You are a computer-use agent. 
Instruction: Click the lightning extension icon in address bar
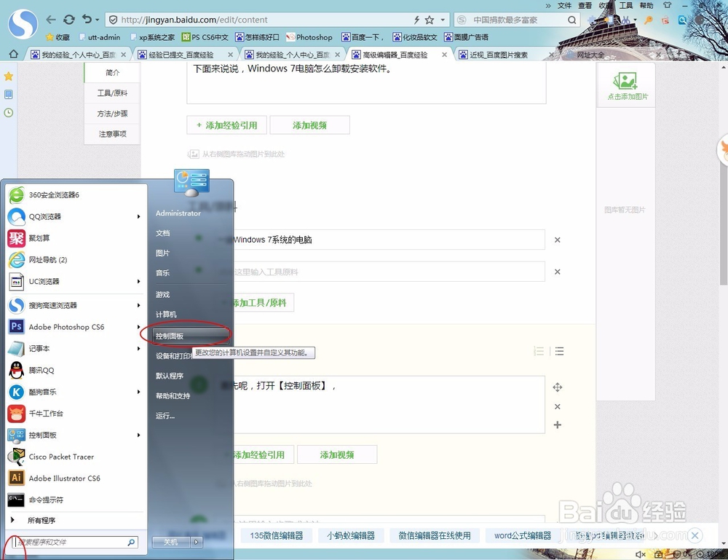[416, 20]
